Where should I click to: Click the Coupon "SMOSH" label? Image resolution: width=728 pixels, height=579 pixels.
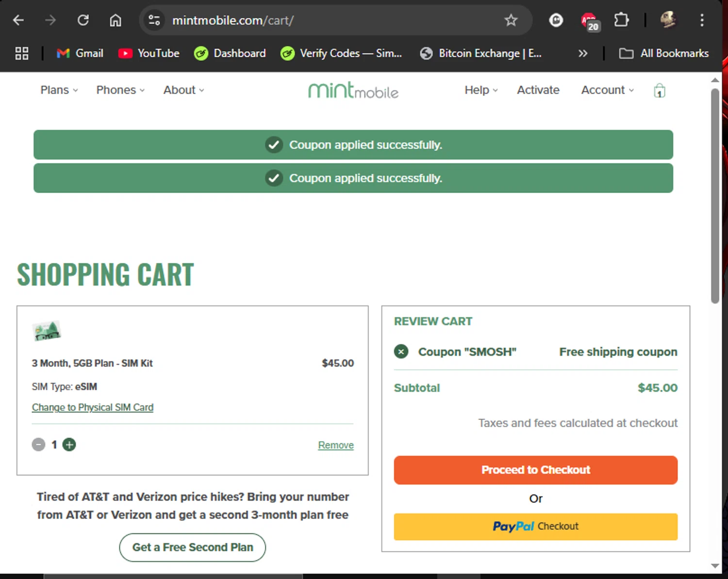(467, 352)
